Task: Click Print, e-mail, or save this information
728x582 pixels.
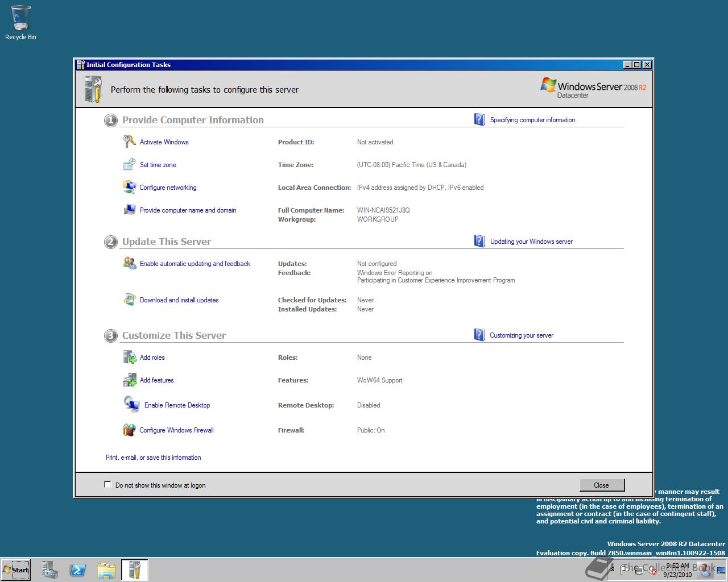Action: [x=153, y=458]
